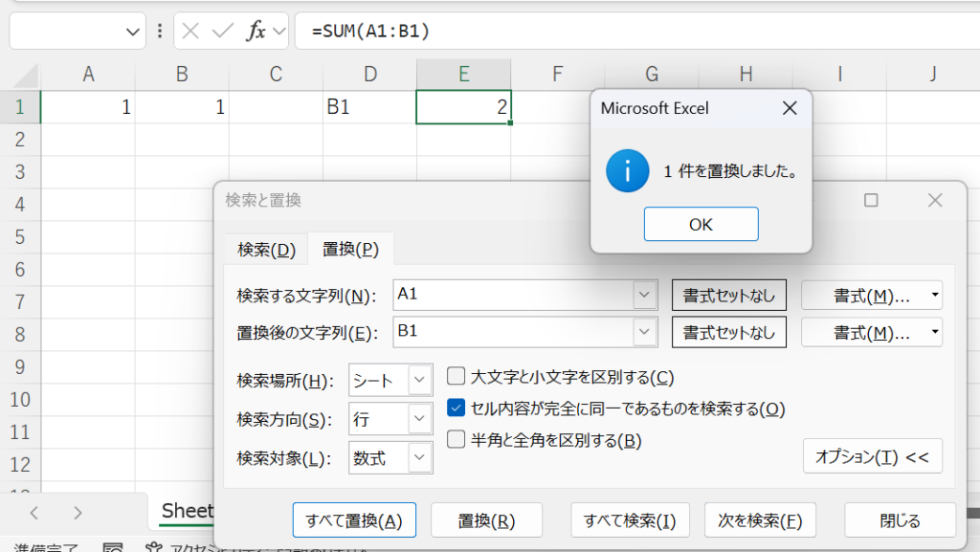
Task: Select column E header
Action: click(464, 75)
